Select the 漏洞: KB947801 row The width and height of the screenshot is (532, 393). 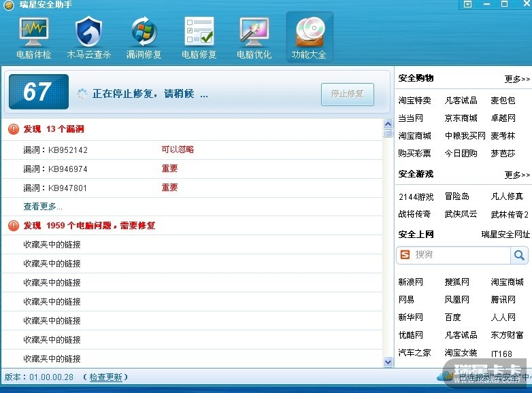[x=192, y=188]
